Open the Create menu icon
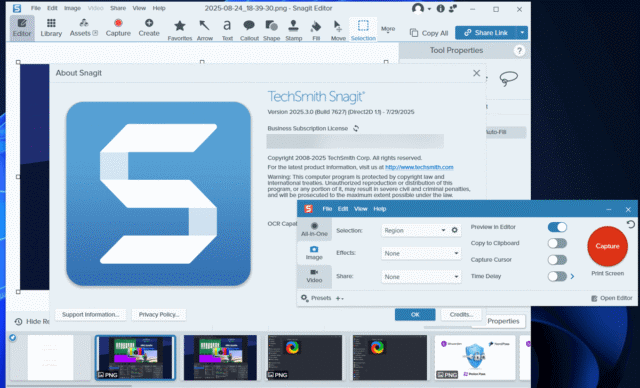This screenshot has height=388, width=640. [149, 28]
